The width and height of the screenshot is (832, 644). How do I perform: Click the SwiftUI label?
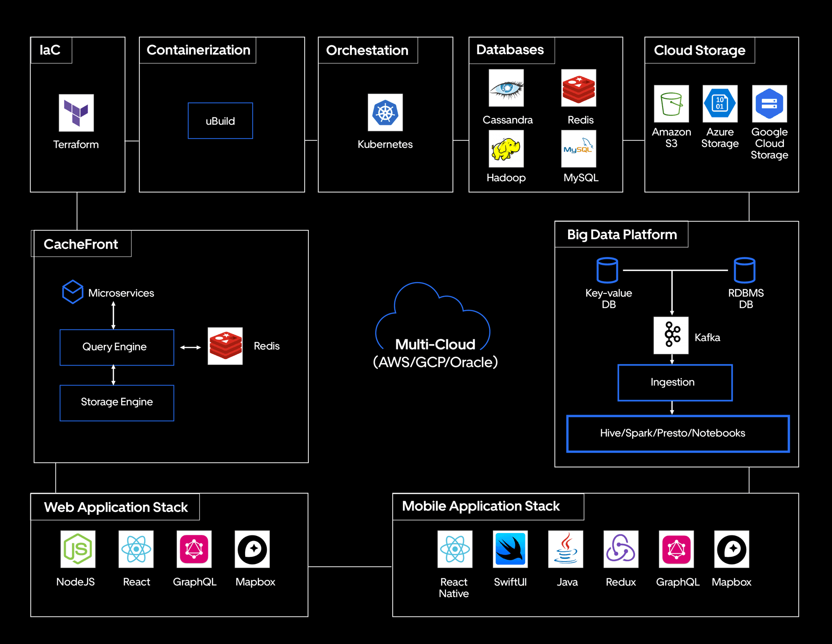click(511, 582)
